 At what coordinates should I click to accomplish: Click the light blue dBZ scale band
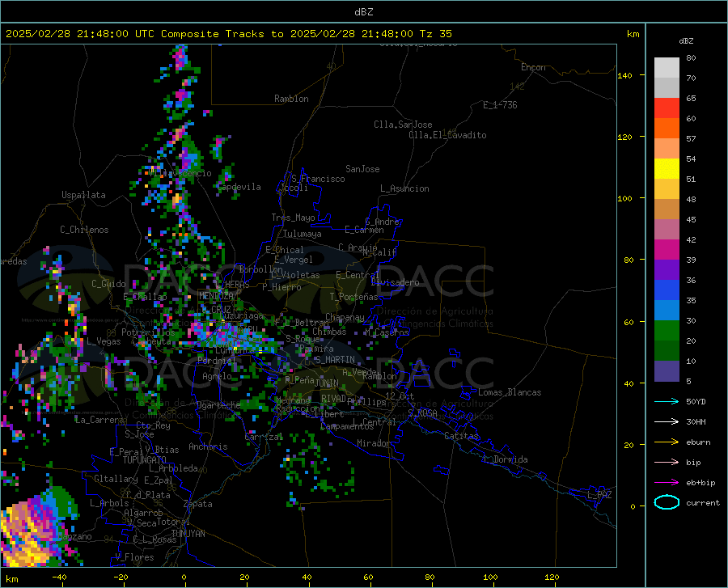(x=667, y=311)
